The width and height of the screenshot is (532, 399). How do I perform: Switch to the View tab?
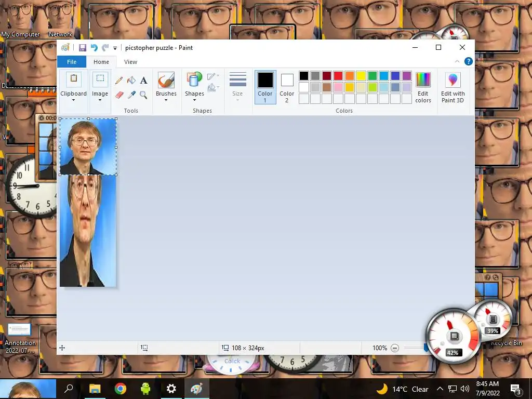coord(130,62)
